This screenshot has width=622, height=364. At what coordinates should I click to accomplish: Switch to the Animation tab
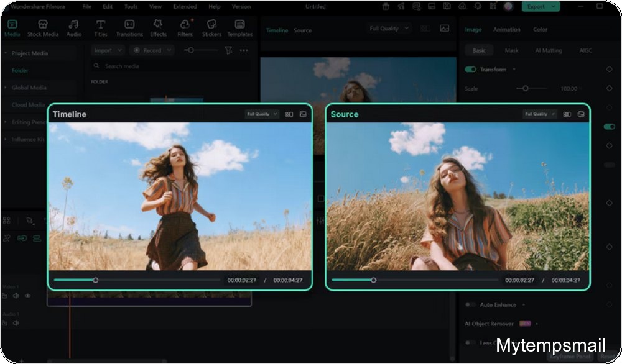click(x=507, y=29)
